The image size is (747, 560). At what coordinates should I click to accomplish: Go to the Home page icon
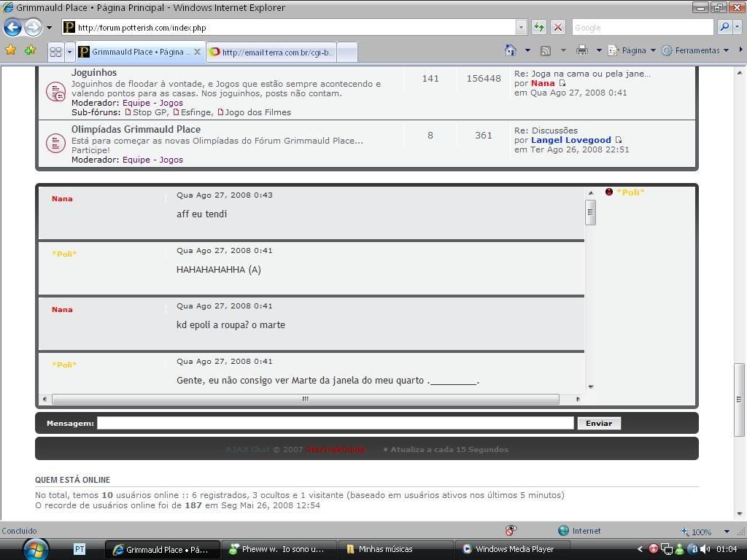[511, 50]
